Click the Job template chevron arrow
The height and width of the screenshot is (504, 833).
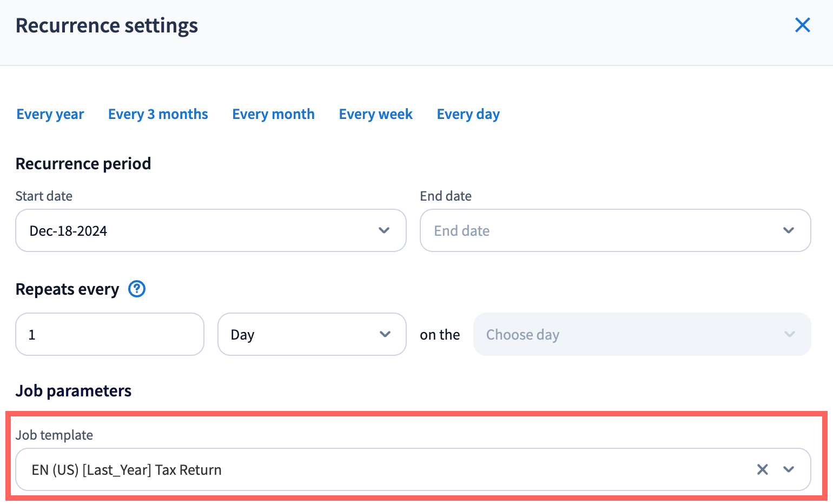click(x=789, y=469)
